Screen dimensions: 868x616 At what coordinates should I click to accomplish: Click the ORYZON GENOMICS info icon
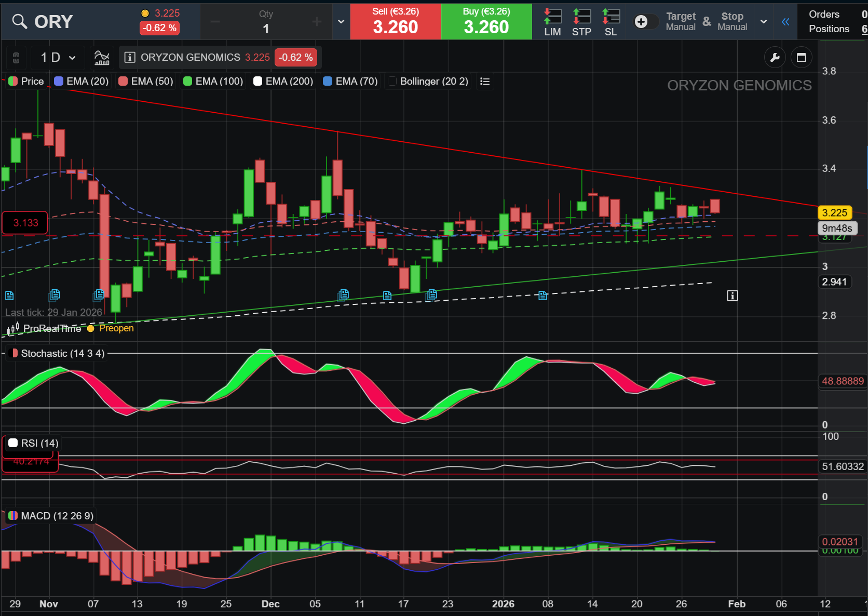coord(130,57)
